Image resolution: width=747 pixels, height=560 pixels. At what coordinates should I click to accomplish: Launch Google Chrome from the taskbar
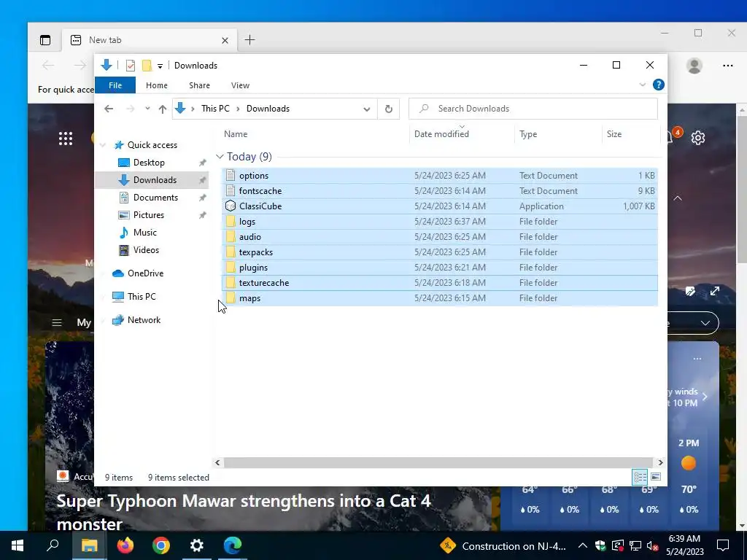click(x=161, y=545)
